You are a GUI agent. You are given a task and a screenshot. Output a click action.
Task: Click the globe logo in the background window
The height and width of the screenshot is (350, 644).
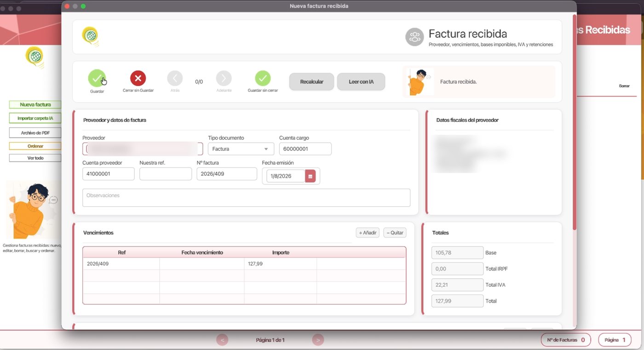(x=34, y=57)
